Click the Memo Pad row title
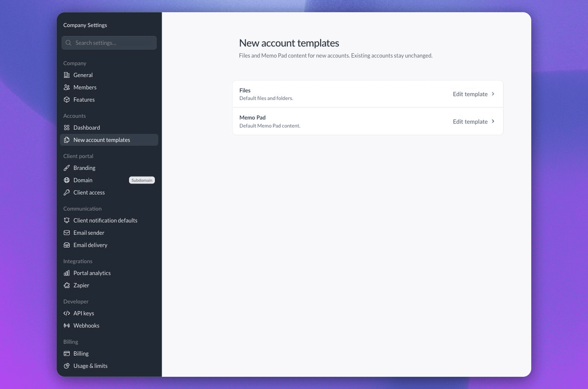 coord(252,118)
